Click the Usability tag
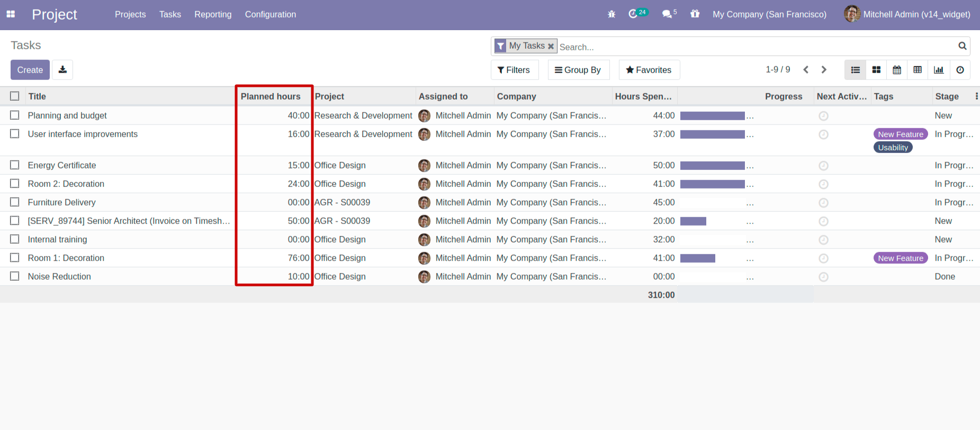Viewport: 980px width, 430px height. point(893,148)
